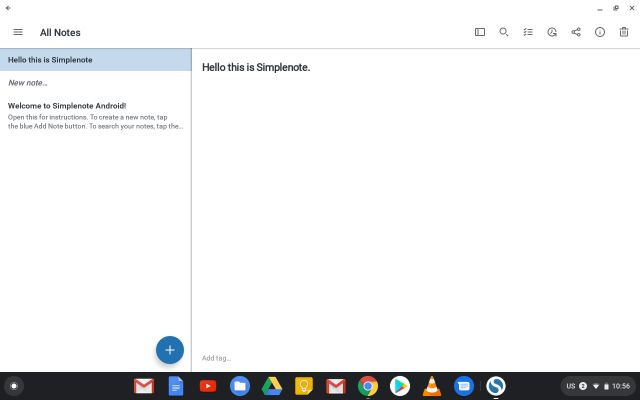Viewport: 640px width, 400px height.
Task: Open the search notes magnifier icon
Action: coord(504,32)
